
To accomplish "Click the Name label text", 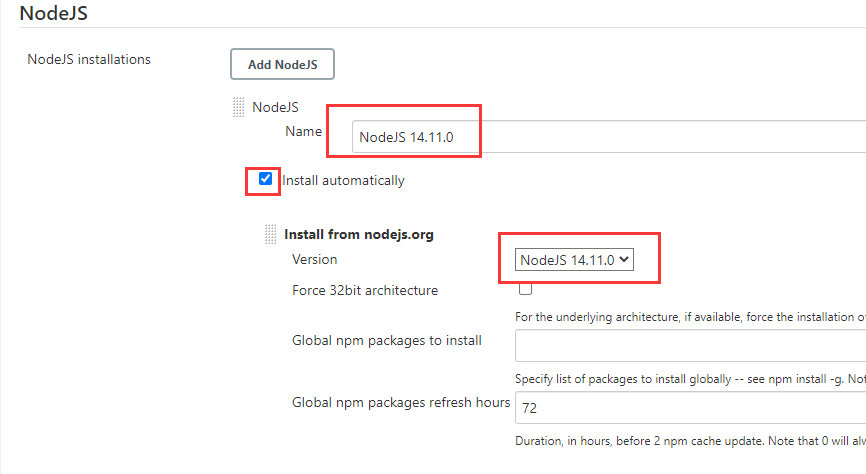I will [x=303, y=131].
